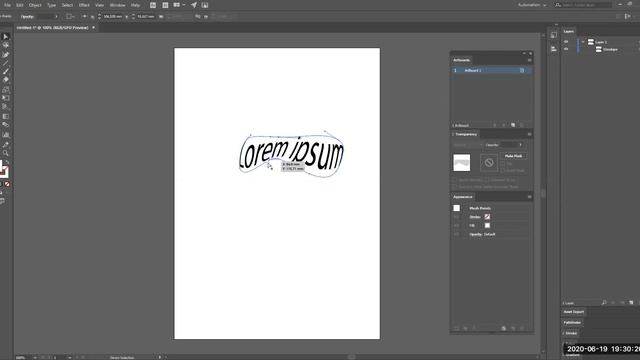Image resolution: width=640 pixels, height=360 pixels.
Task: Toggle the Isolate Blending checkbox
Action: tap(455, 180)
